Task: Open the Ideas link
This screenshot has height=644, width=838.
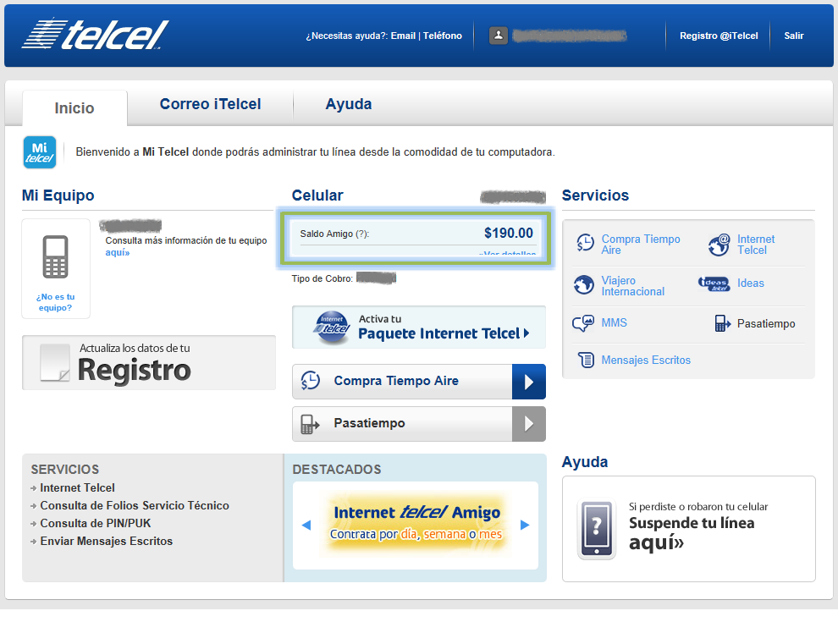Action: point(750,283)
